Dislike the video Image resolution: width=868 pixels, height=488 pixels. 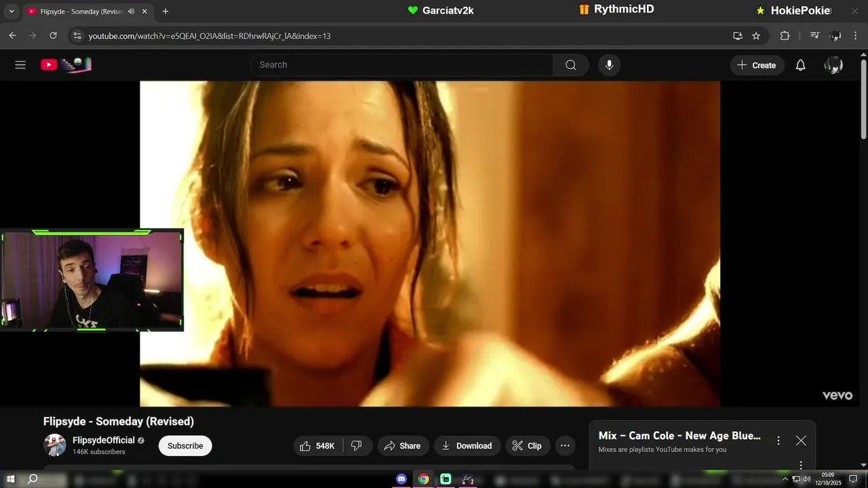point(357,446)
